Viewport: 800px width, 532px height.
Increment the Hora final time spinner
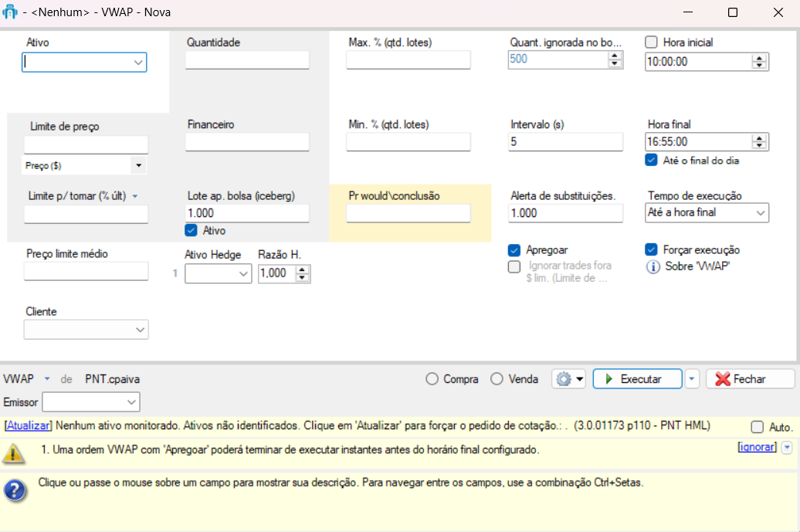click(x=760, y=138)
